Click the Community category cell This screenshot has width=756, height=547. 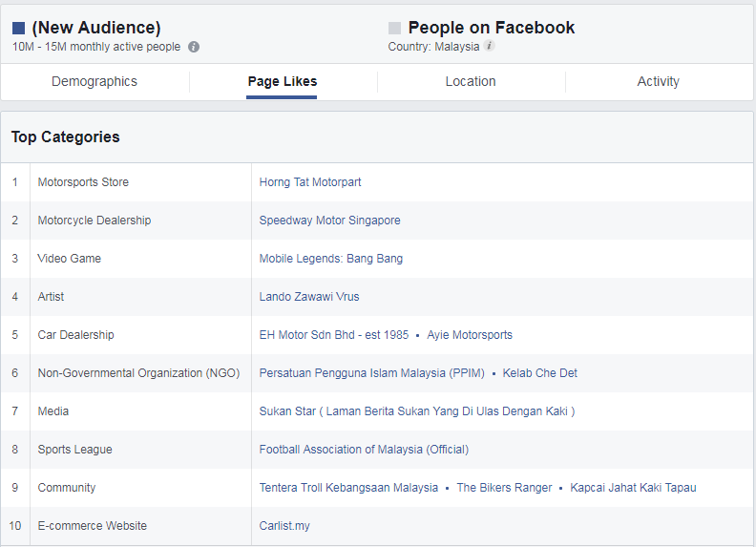click(x=140, y=488)
